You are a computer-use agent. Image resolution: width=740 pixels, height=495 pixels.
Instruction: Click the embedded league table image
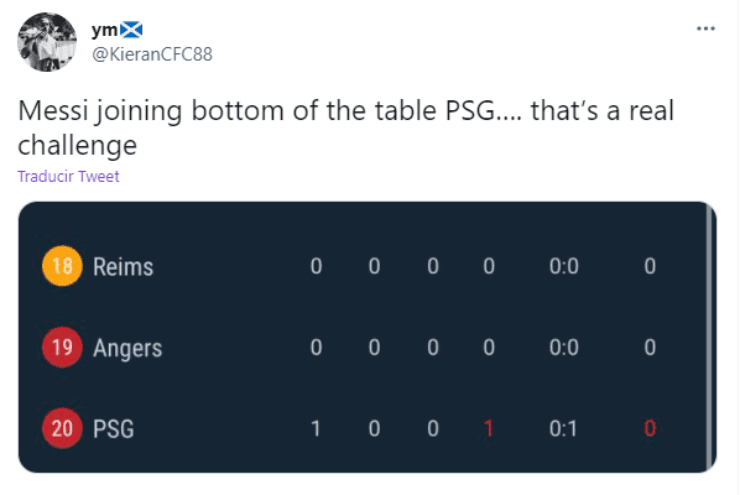pos(366,336)
